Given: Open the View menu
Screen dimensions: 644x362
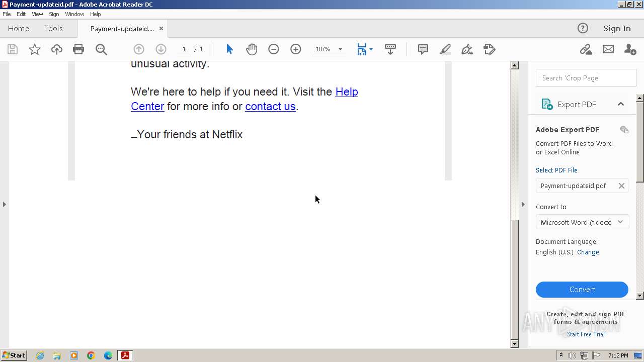Looking at the screenshot, I should coord(37,14).
